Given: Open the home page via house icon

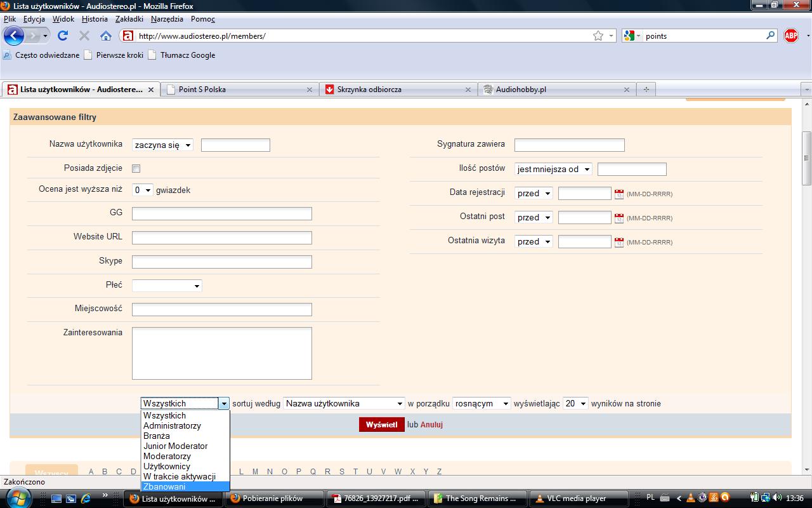Looking at the screenshot, I should click(106, 36).
